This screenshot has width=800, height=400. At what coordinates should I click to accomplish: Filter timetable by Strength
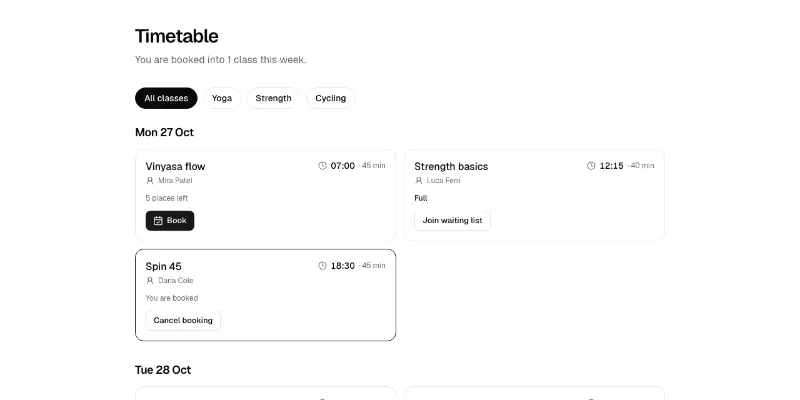tap(273, 98)
